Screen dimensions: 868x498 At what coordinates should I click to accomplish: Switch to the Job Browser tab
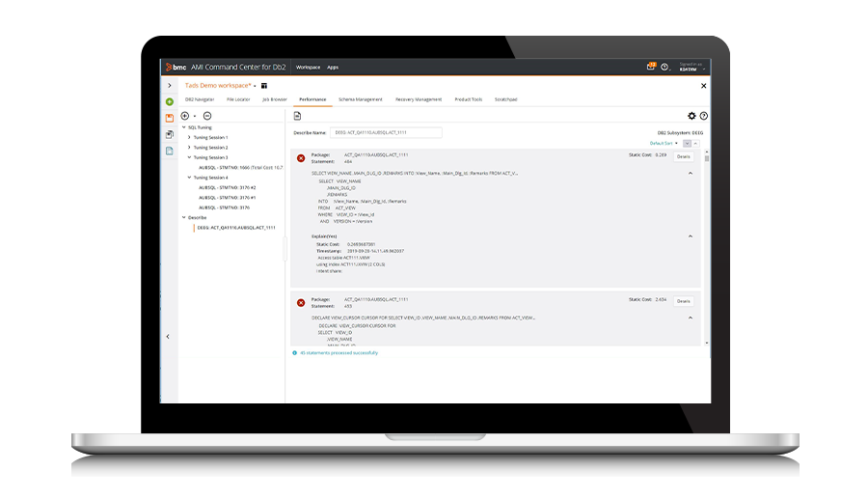(275, 99)
